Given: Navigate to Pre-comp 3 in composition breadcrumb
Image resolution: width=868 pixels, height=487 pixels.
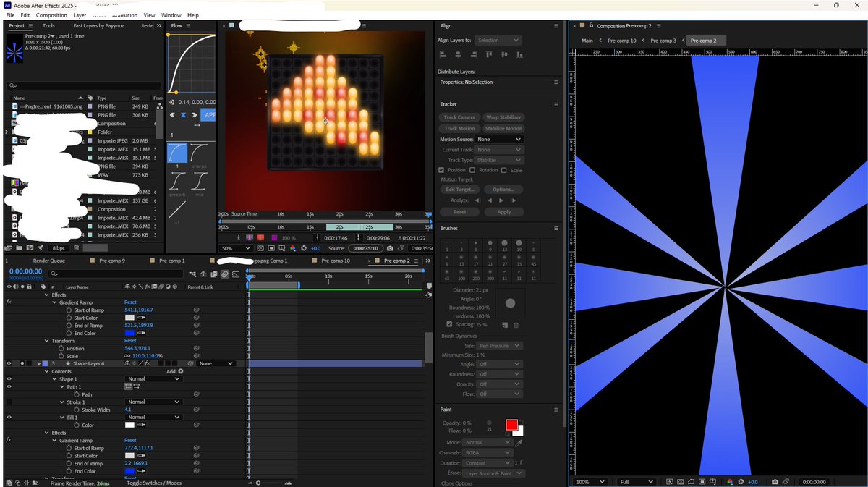Looking at the screenshot, I should pos(663,41).
